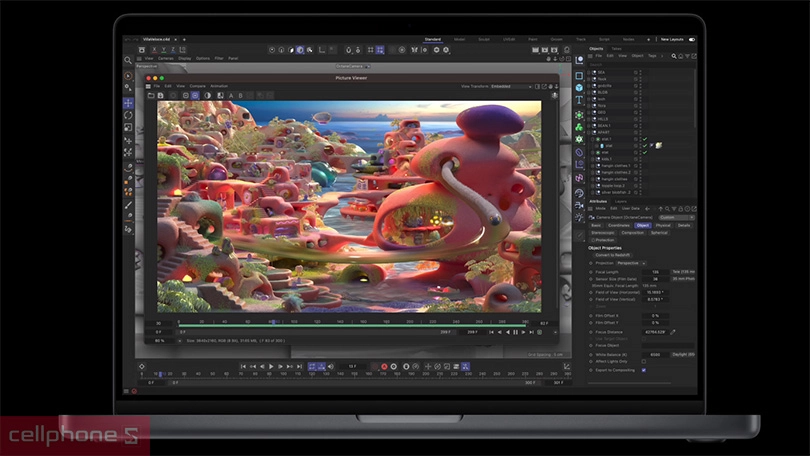The width and height of the screenshot is (810, 456).
Task: Play the main timeline forward
Action: pyautogui.click(x=271, y=367)
